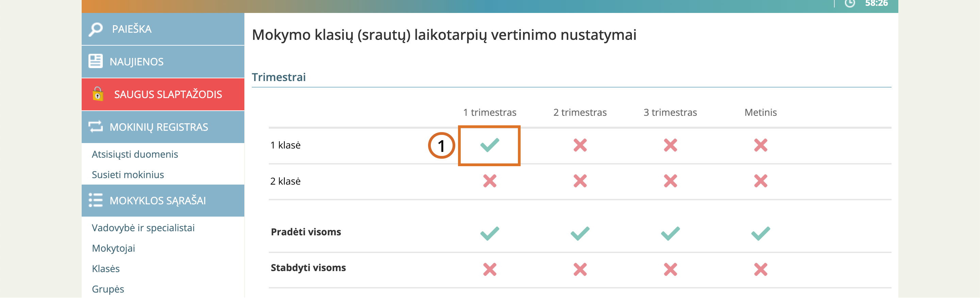Start 3 trimestras for all classes

tap(670, 233)
